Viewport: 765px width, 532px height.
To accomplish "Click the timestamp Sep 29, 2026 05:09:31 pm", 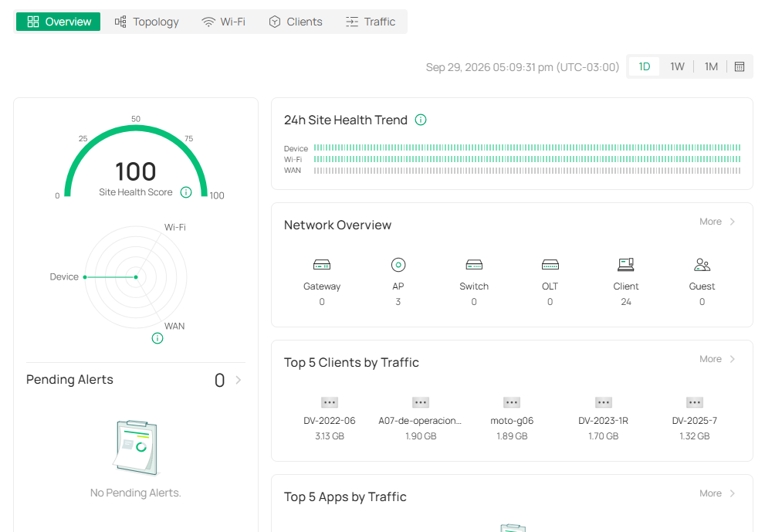I will coord(523,67).
